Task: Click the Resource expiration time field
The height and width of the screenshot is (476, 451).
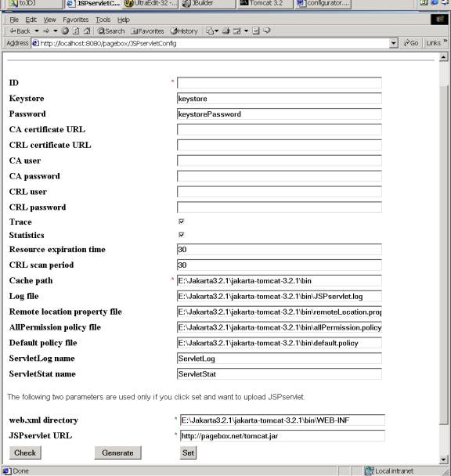Action: [x=279, y=250]
